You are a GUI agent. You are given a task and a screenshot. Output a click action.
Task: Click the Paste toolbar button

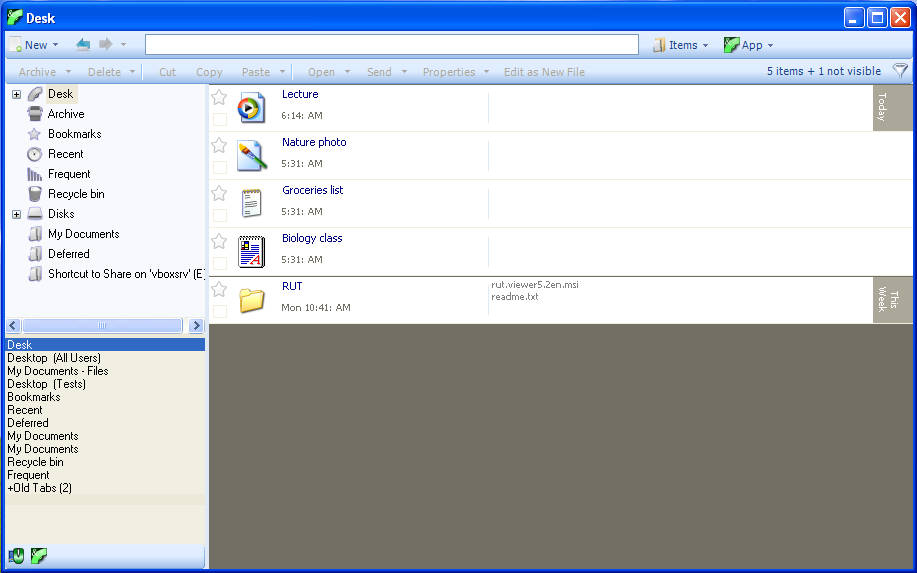tap(256, 72)
